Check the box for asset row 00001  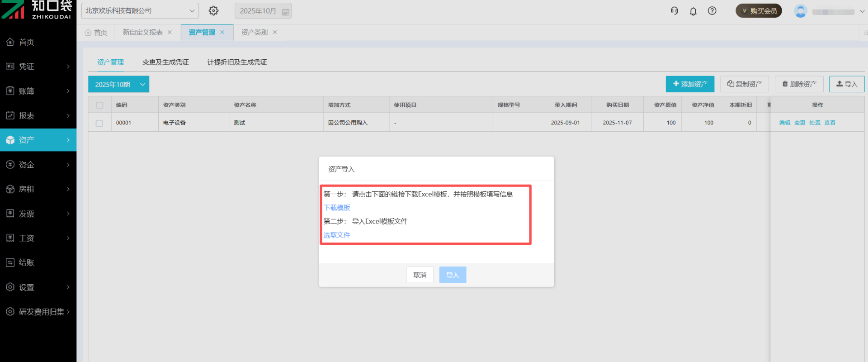[x=99, y=123]
